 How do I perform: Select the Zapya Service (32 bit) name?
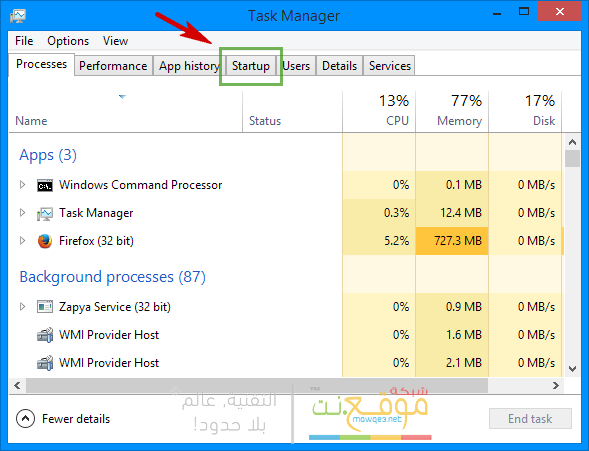click(115, 307)
